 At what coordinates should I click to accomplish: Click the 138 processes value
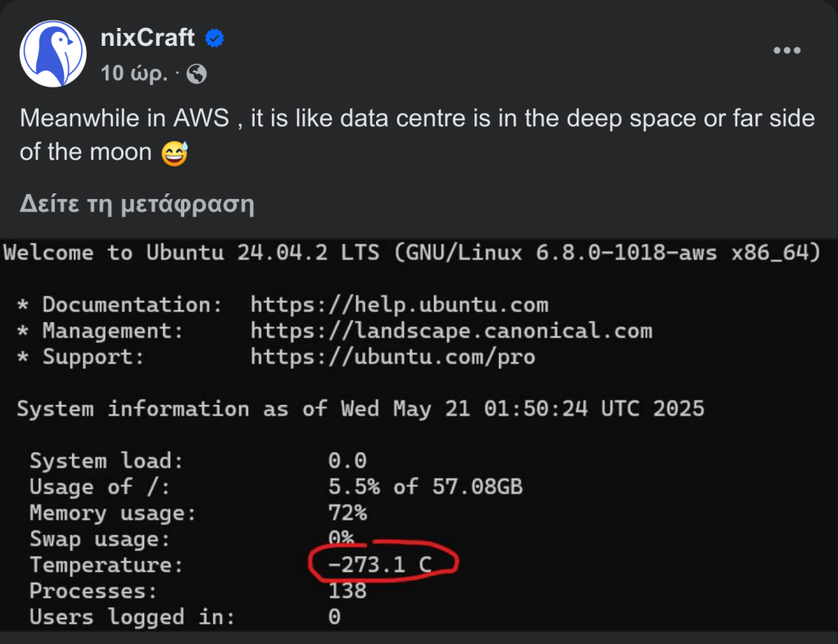click(x=347, y=591)
